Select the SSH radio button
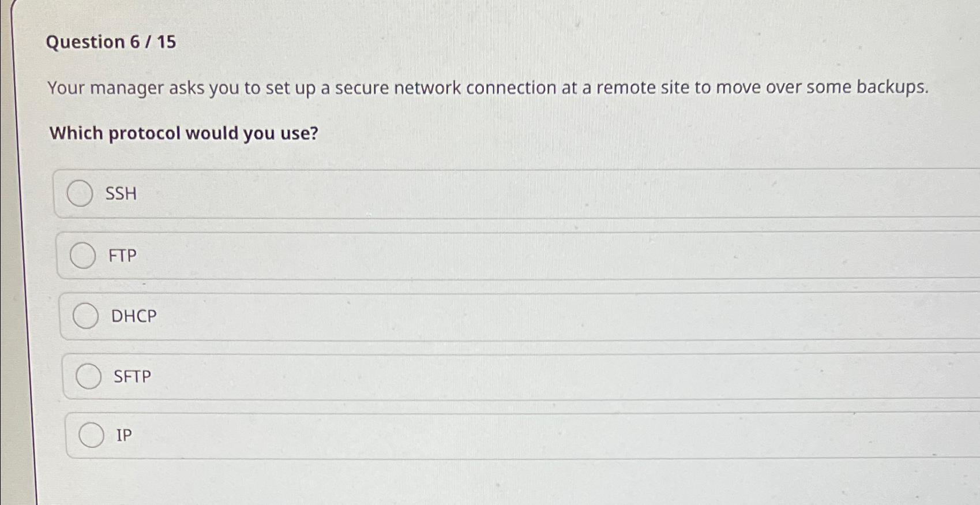The height and width of the screenshot is (505, 980). click(80, 193)
